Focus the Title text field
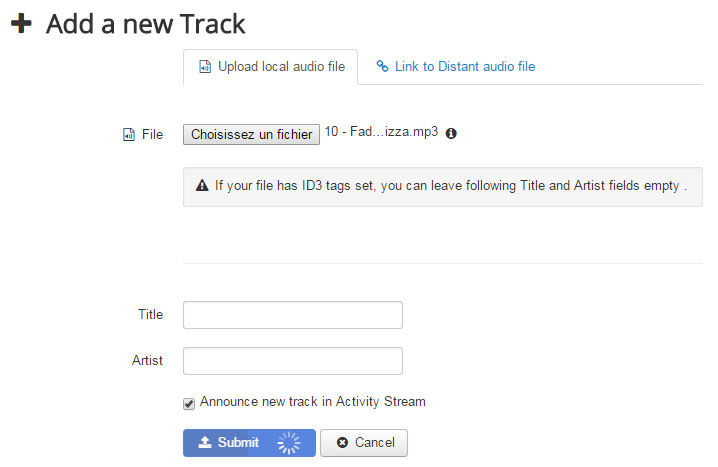Image resolution: width=718 pixels, height=467 pixels. [293, 315]
